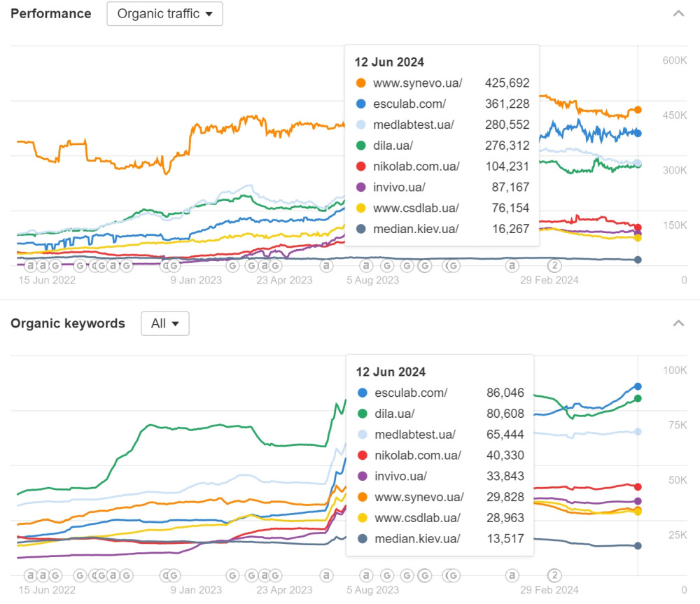
Task: Click traffic value 425,692
Action: click(x=507, y=83)
